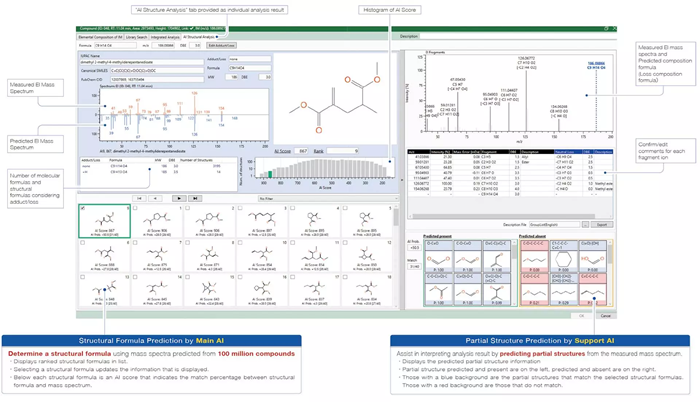The image size is (700, 402).
Task: Select the cyclohexane Predicted absent partial structure
Action: tap(564, 256)
